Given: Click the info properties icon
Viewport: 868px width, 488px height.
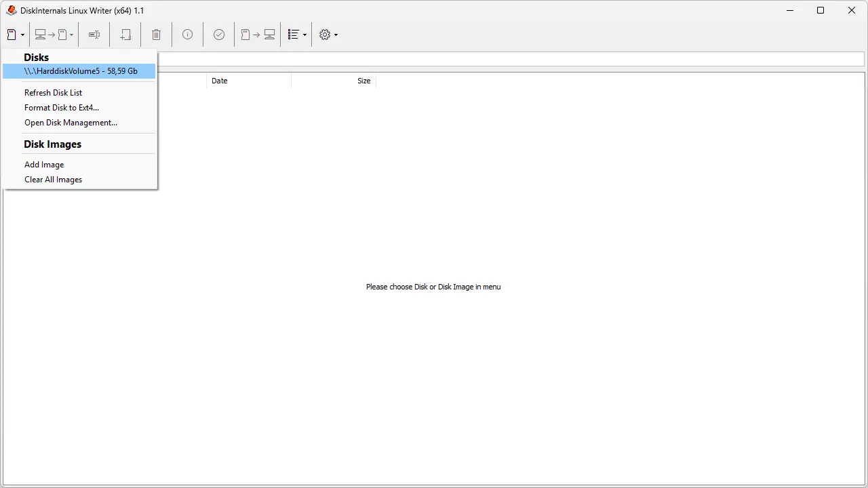Looking at the screenshot, I should coord(188,35).
